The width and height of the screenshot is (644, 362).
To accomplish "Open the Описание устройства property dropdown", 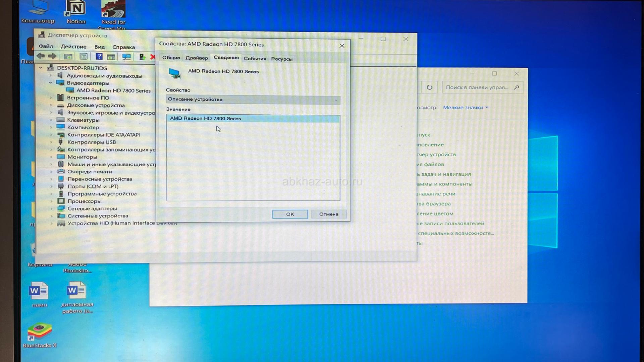I will [x=253, y=100].
